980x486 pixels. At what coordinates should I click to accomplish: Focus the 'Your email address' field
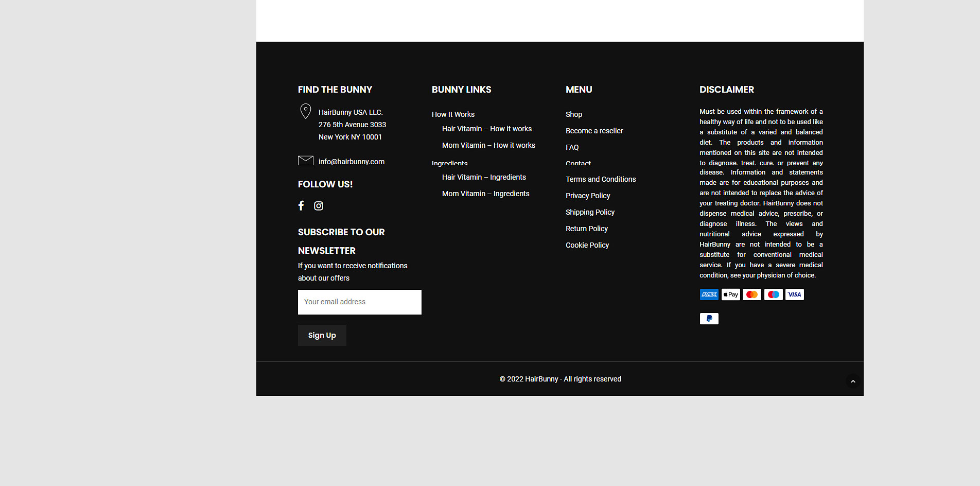tap(360, 302)
